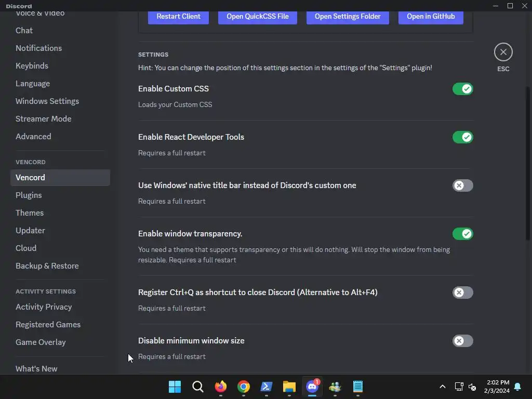Launch Firefox from the taskbar
The height and width of the screenshot is (399, 532).
pyautogui.click(x=220, y=387)
